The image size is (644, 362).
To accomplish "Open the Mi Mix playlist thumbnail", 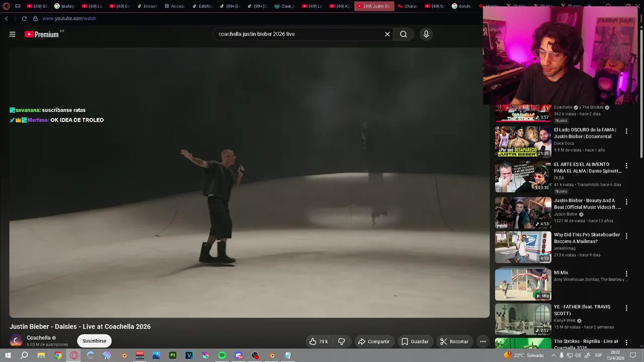I will tap(523, 285).
